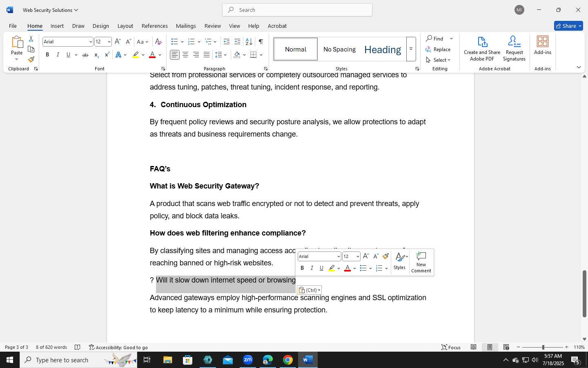The width and height of the screenshot is (588, 368).
Task: Toggle Print Layout view
Action: pyautogui.click(x=490, y=347)
